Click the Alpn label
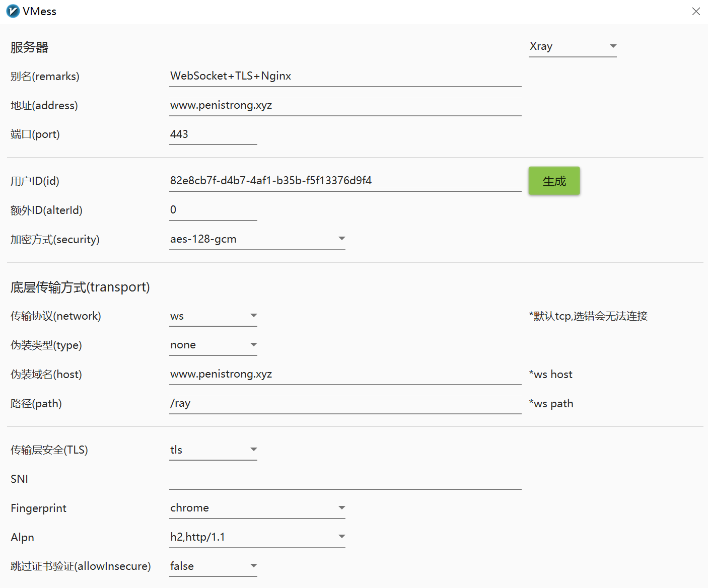This screenshot has width=708, height=588. click(22, 538)
